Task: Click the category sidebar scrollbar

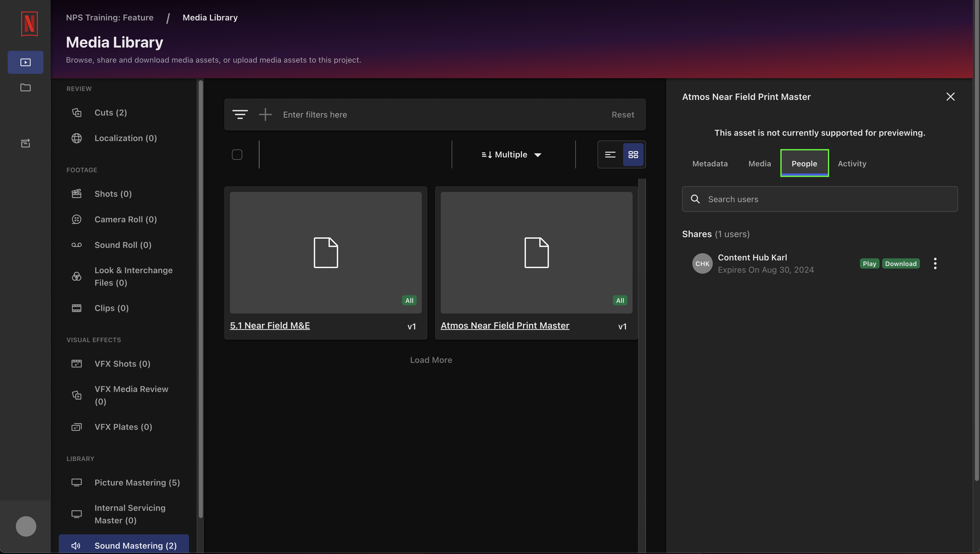Action: [x=201, y=299]
